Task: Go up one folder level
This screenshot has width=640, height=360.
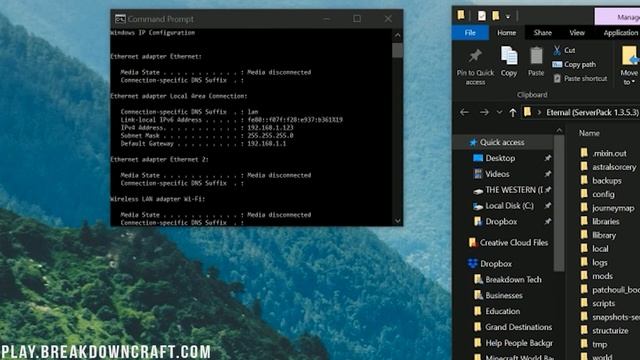Action: click(x=513, y=113)
